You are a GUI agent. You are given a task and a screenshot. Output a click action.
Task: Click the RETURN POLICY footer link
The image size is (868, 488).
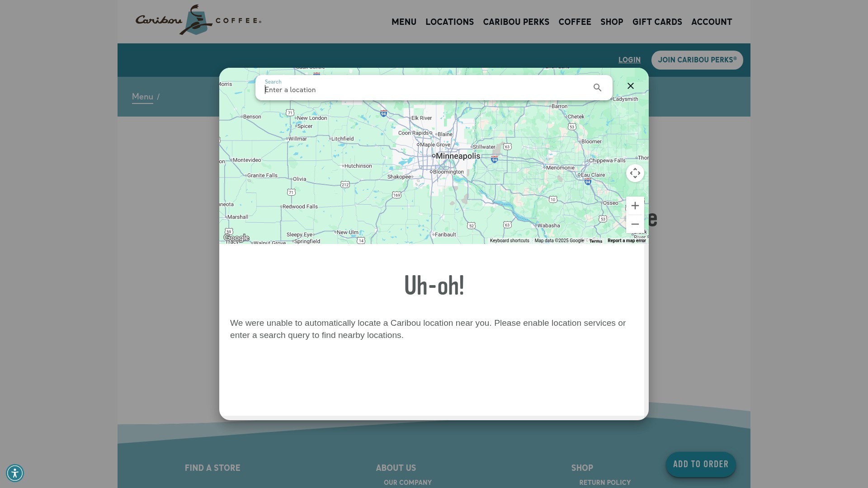(605, 483)
